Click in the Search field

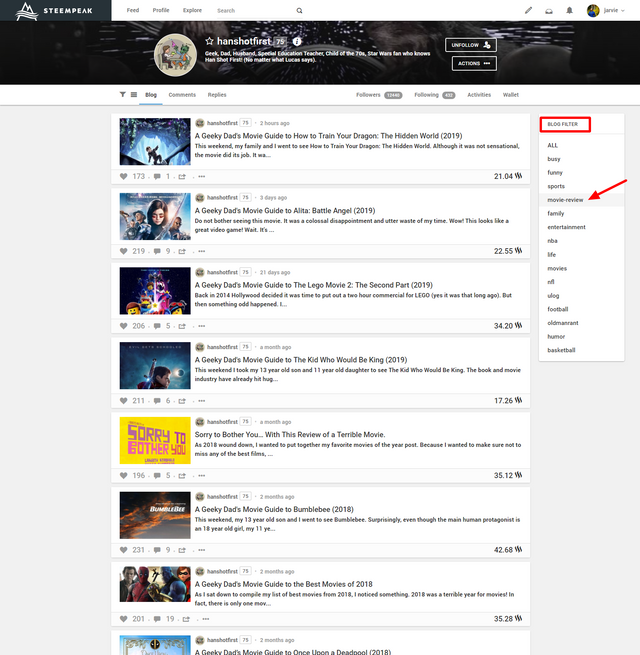pyautogui.click(x=255, y=10)
